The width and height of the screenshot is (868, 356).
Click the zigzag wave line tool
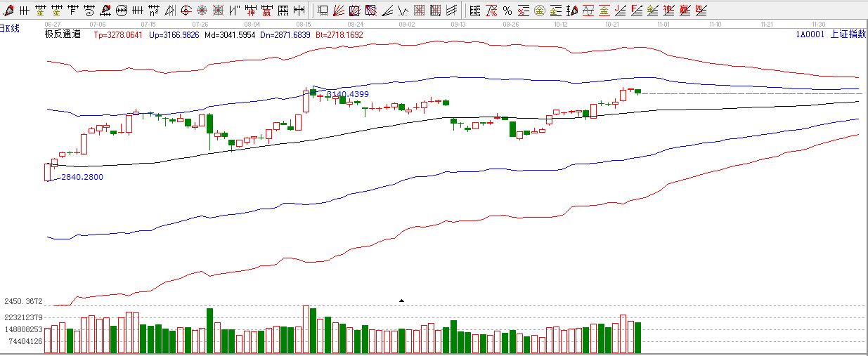tap(403, 11)
